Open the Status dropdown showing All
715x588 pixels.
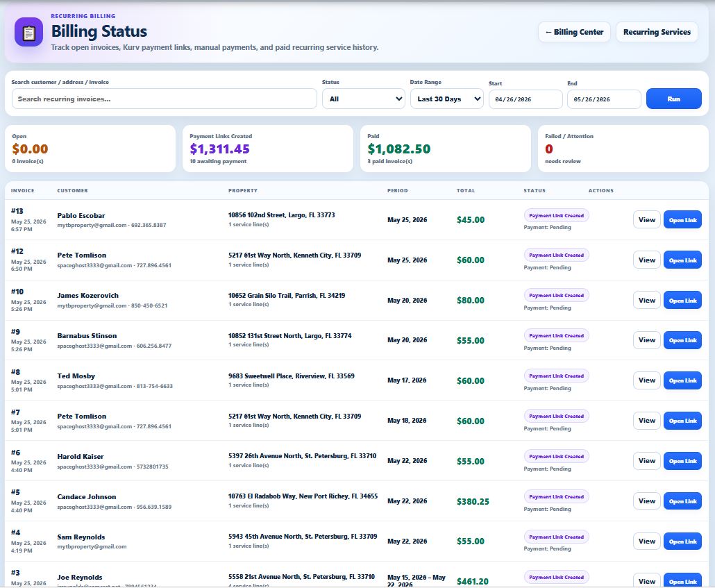364,99
